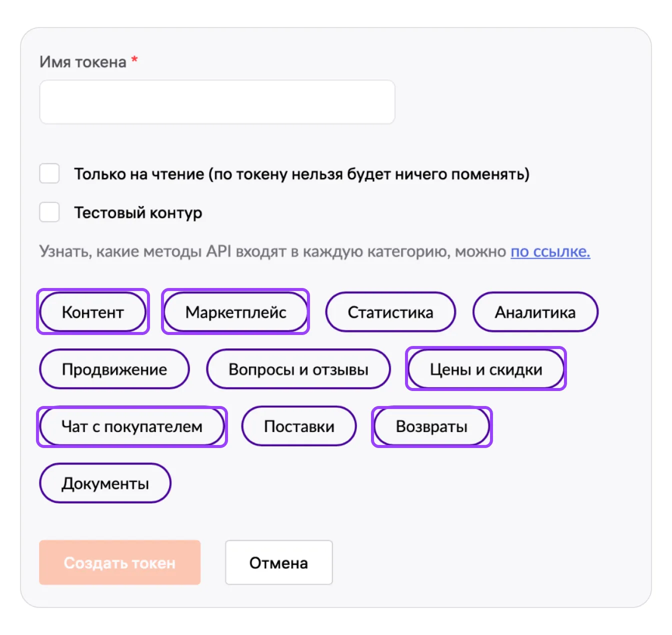Enable the Поставки category

pyautogui.click(x=299, y=426)
